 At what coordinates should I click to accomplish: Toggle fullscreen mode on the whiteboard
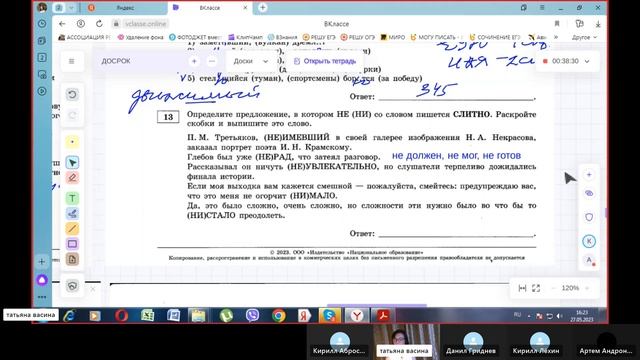[536, 288]
